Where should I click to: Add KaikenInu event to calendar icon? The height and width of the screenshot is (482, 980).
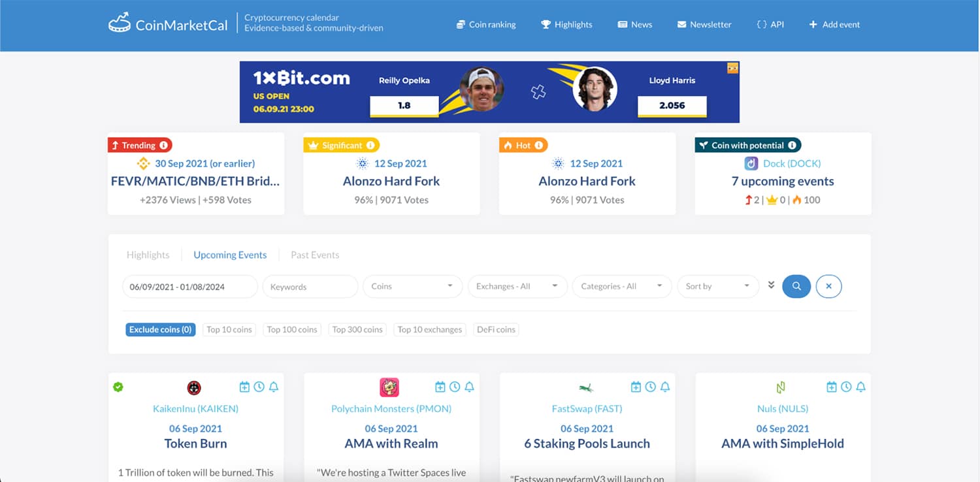pos(244,387)
